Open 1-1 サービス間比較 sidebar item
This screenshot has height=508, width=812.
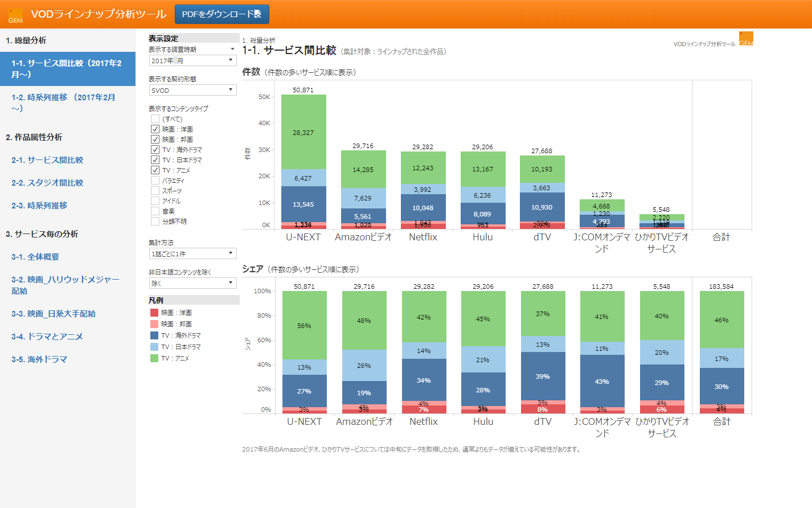click(x=68, y=69)
